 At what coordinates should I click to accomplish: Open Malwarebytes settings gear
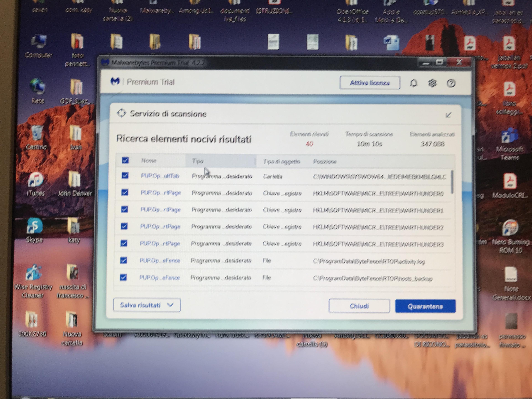pos(432,83)
